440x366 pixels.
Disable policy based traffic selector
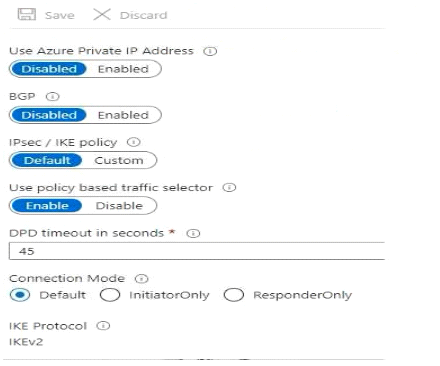pyautogui.click(x=119, y=206)
